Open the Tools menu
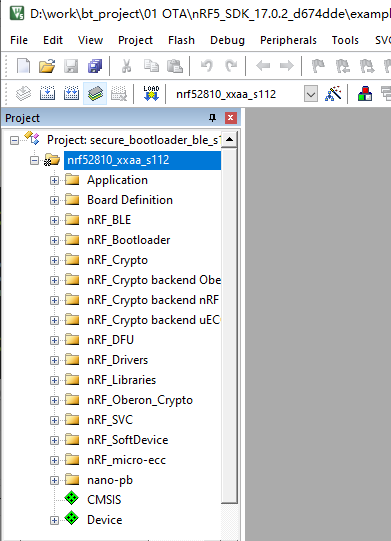 tap(345, 40)
